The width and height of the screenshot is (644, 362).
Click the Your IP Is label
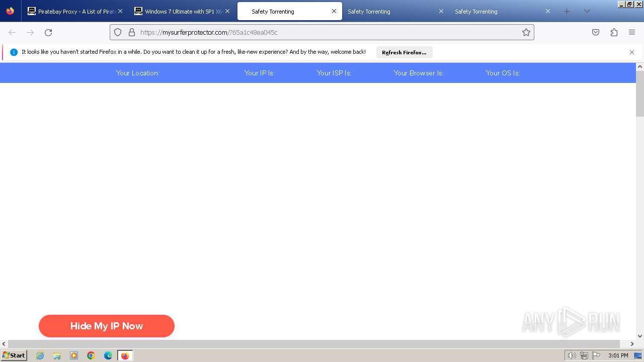click(x=260, y=73)
